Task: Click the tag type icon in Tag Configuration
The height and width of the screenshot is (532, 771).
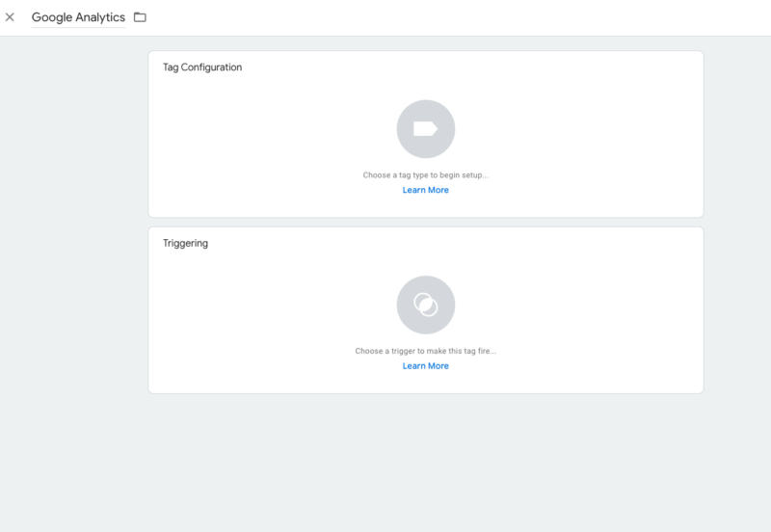Action: point(426,129)
